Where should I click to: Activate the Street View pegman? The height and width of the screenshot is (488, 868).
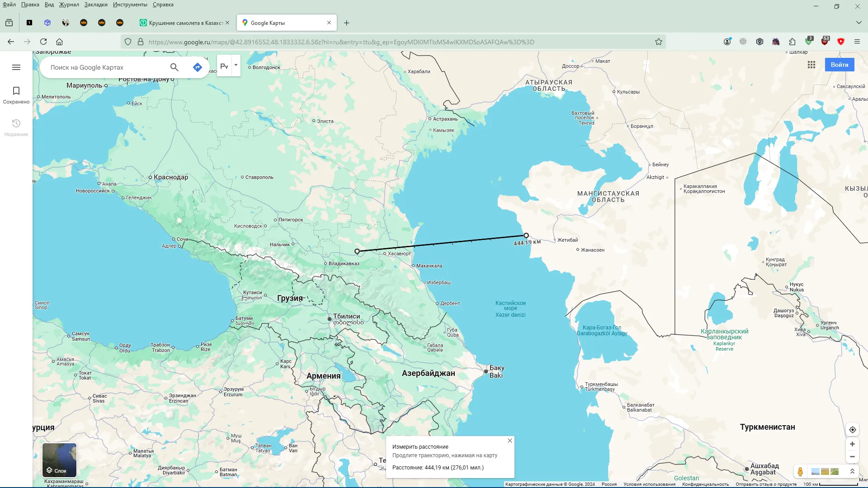800,471
